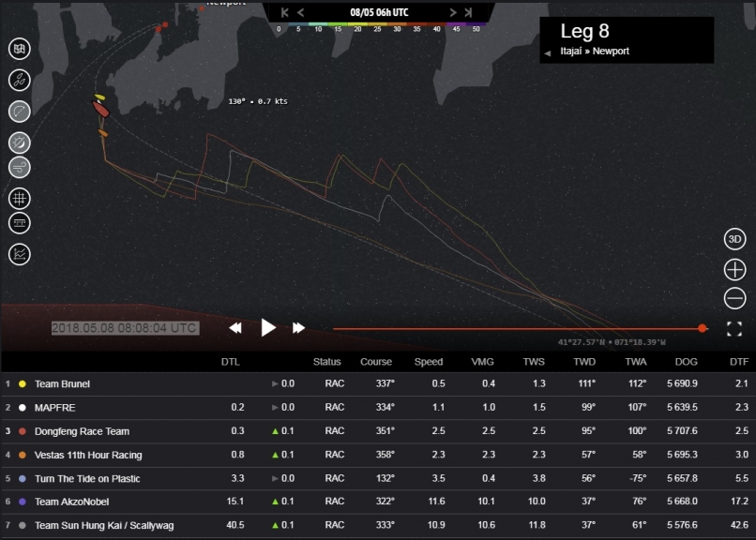Fast forward the race replay
The width and height of the screenshot is (756, 540).
[x=298, y=328]
